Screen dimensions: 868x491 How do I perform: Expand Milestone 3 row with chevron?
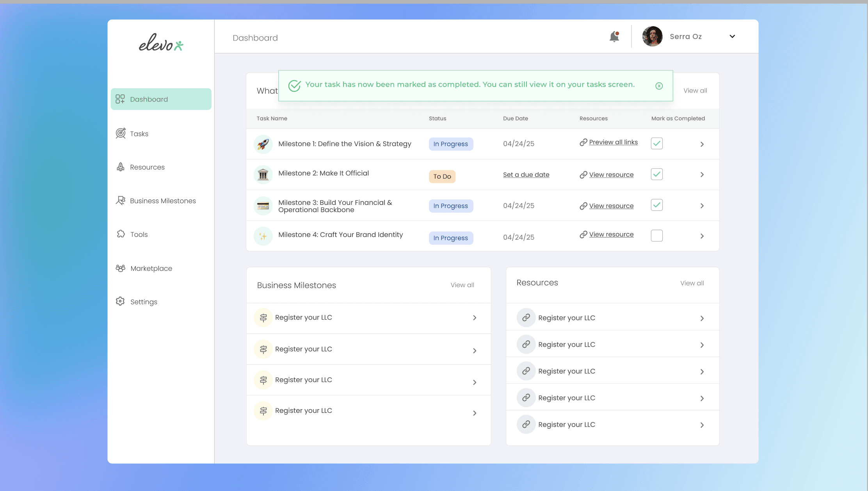[702, 206]
